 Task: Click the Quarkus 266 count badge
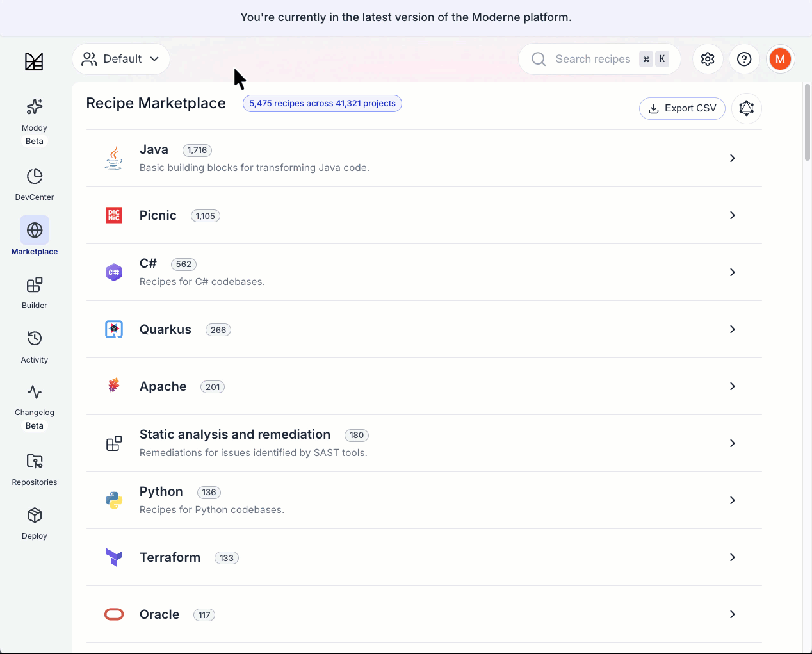(x=218, y=330)
